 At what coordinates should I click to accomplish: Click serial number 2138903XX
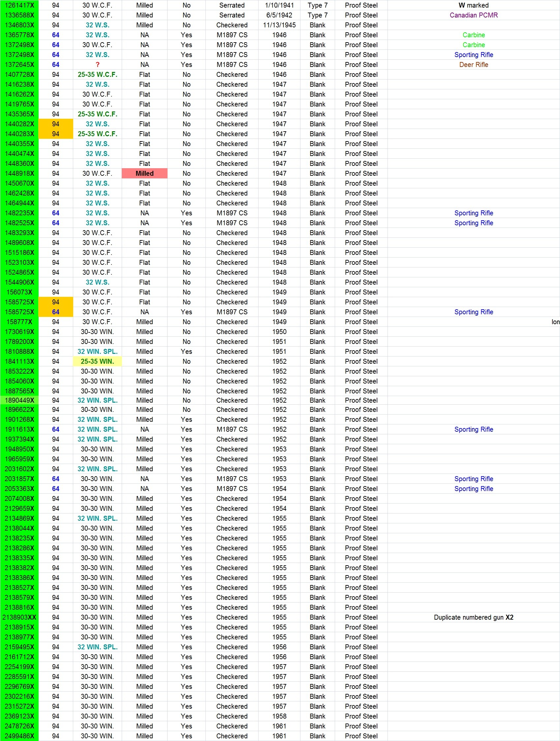(19, 617)
